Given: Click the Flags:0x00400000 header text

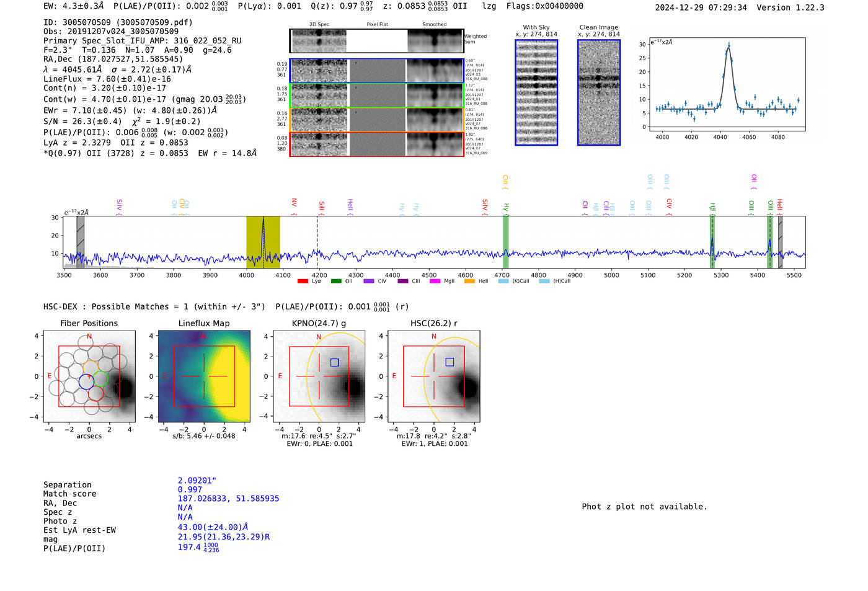Looking at the screenshot, I should pyautogui.click(x=544, y=6).
